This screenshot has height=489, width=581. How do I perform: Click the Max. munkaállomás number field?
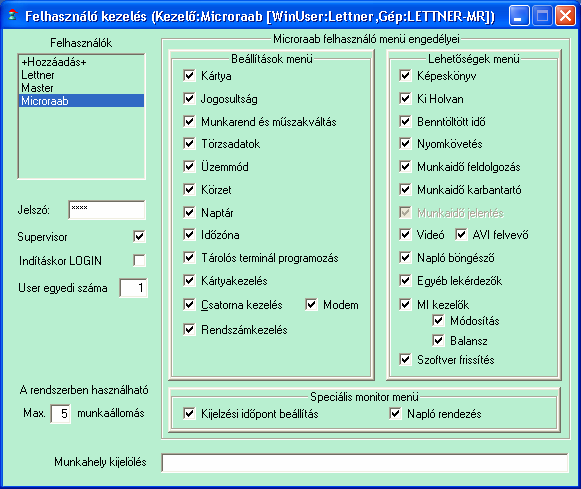pyautogui.click(x=60, y=413)
